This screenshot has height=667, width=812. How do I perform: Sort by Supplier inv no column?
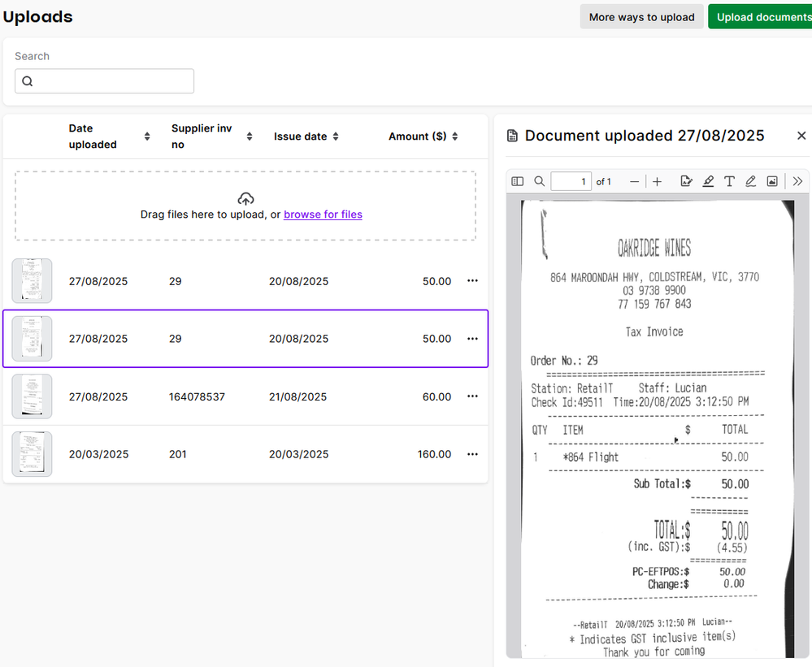[x=250, y=136]
